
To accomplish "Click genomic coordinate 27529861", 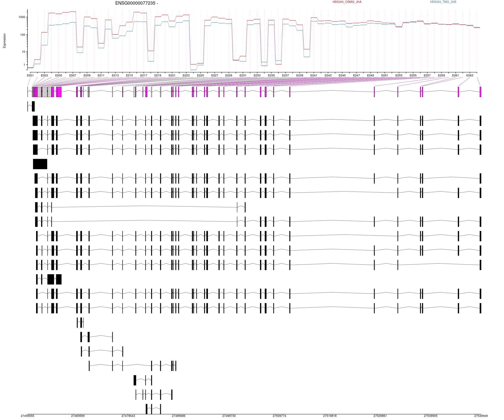I will click(380, 416).
